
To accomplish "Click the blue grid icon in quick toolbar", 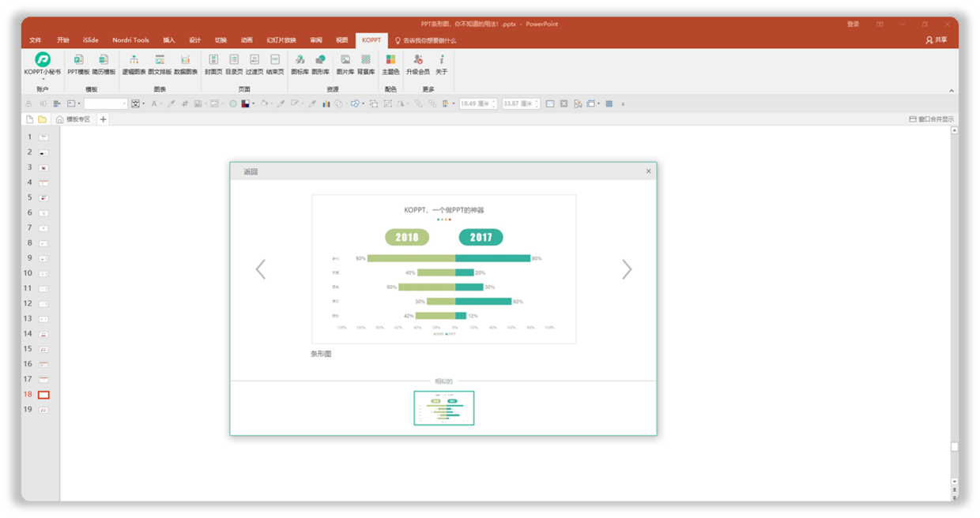I will pos(609,103).
